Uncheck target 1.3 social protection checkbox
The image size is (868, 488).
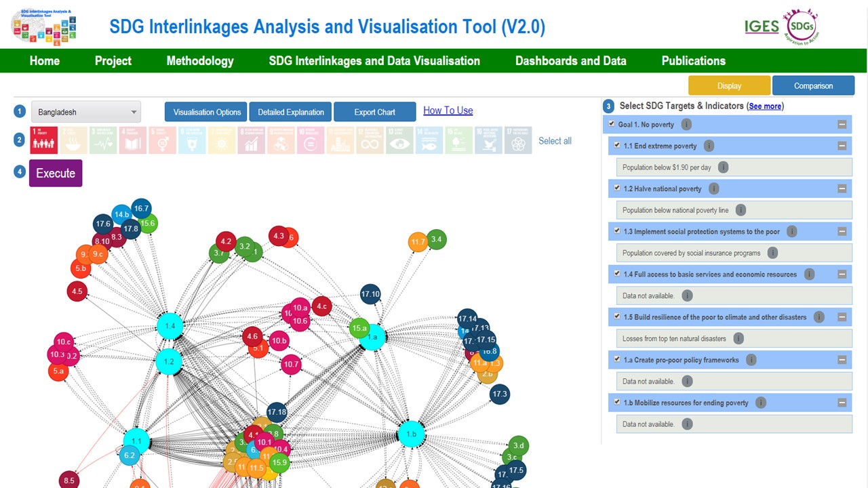[x=616, y=231]
